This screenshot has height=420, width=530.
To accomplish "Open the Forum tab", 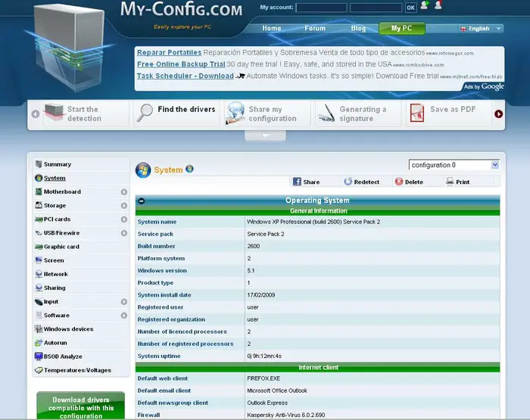I will (315, 29).
